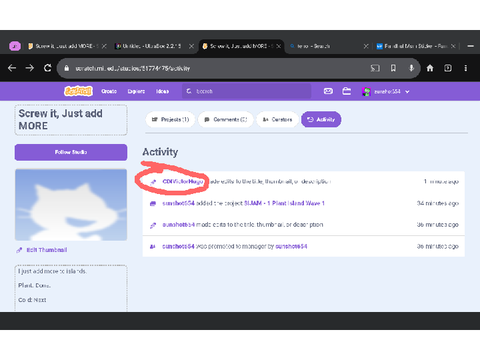This screenshot has width=480, height=360.
Task: Reload the page with browser refresh icon
Action: pyautogui.click(x=48, y=68)
